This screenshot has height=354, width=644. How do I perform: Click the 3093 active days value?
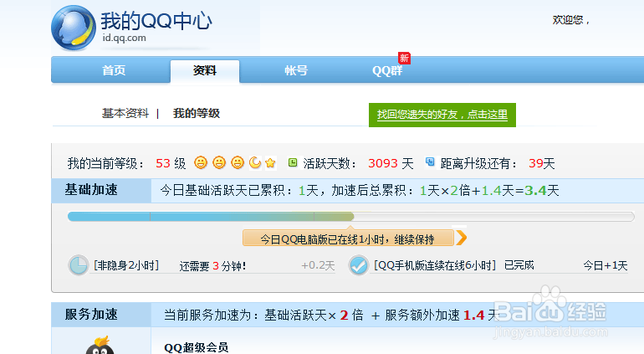click(x=383, y=164)
